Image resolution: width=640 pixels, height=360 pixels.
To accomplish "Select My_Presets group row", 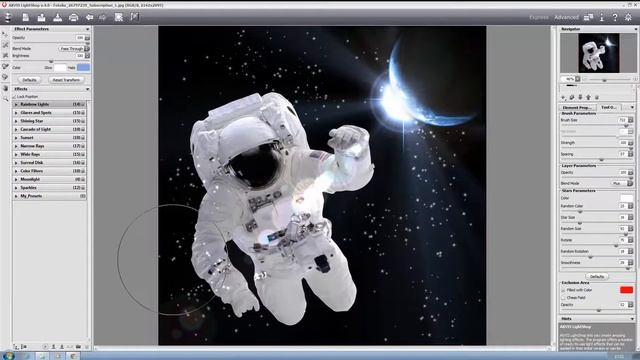I will 49,196.
